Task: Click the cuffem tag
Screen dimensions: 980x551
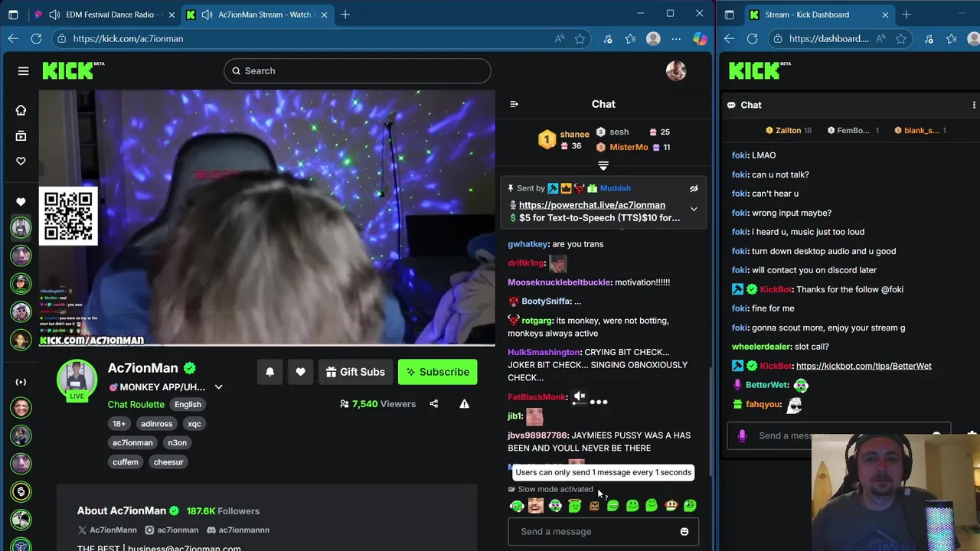Action: coord(126,461)
